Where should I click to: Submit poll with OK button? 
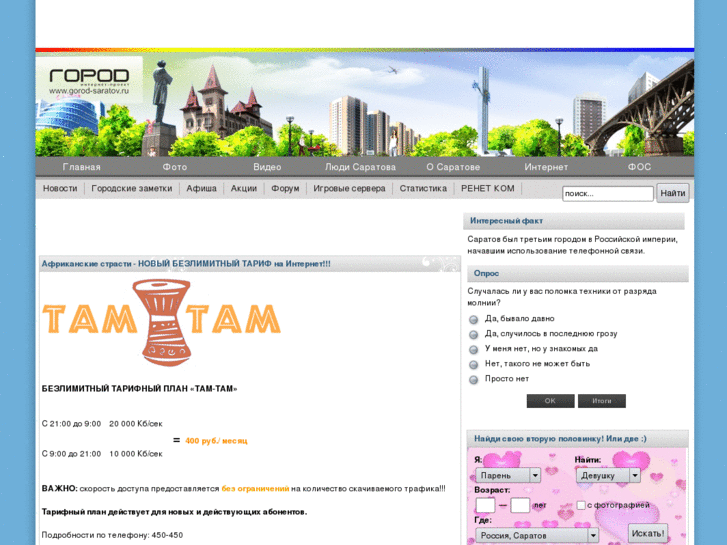tap(550, 401)
